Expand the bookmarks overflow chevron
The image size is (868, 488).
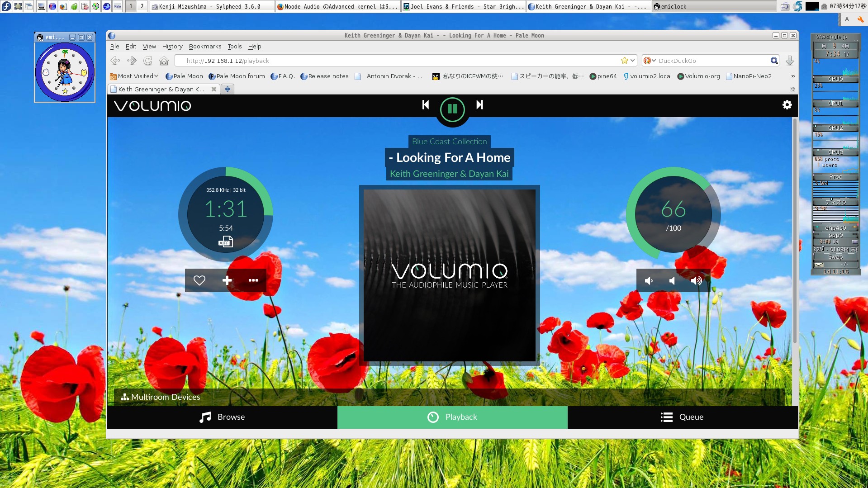792,76
